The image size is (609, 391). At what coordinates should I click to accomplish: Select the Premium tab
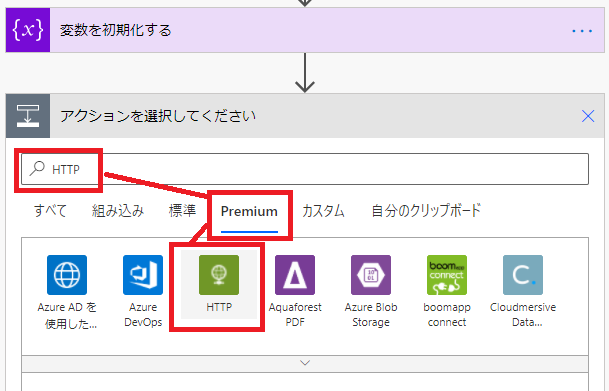[249, 212]
